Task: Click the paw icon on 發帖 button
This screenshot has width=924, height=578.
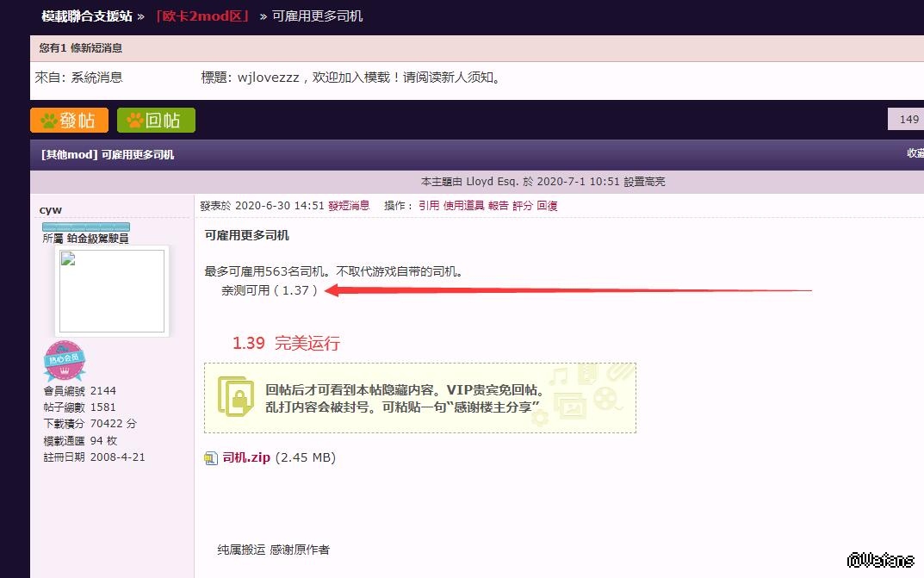Action: [x=49, y=121]
